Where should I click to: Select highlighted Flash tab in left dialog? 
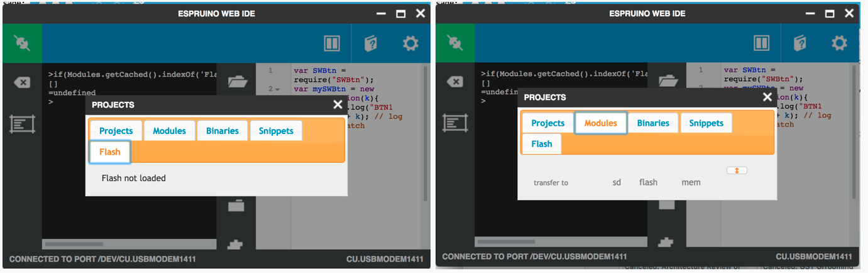(x=110, y=152)
